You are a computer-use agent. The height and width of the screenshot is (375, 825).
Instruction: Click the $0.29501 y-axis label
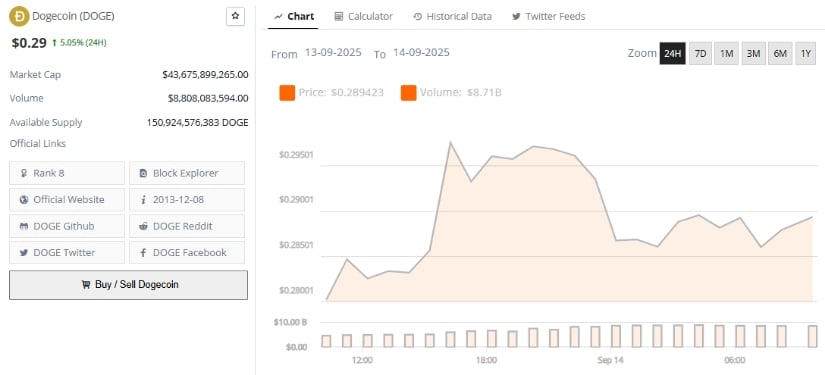pos(296,155)
